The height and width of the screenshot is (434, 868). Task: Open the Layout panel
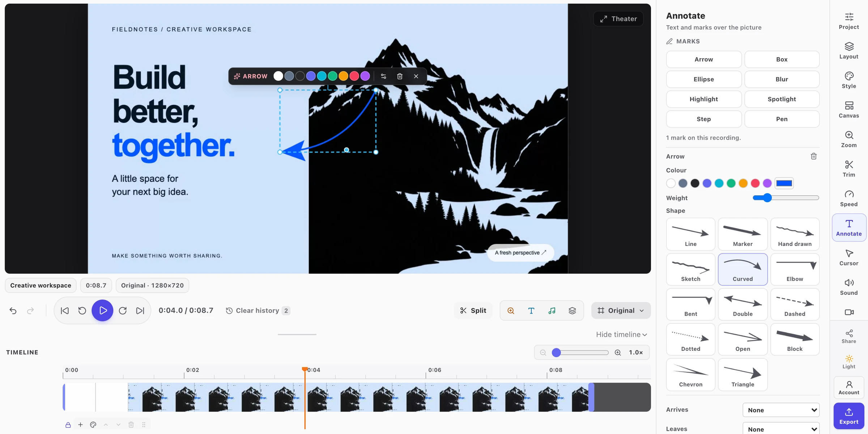849,51
